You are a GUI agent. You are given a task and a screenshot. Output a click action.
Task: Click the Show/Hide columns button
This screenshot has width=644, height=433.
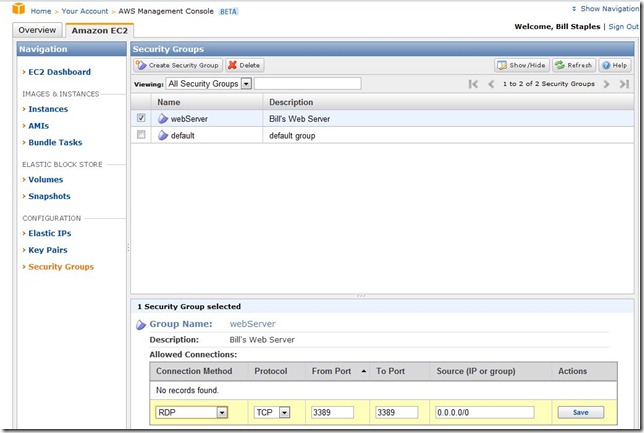pyautogui.click(x=522, y=65)
